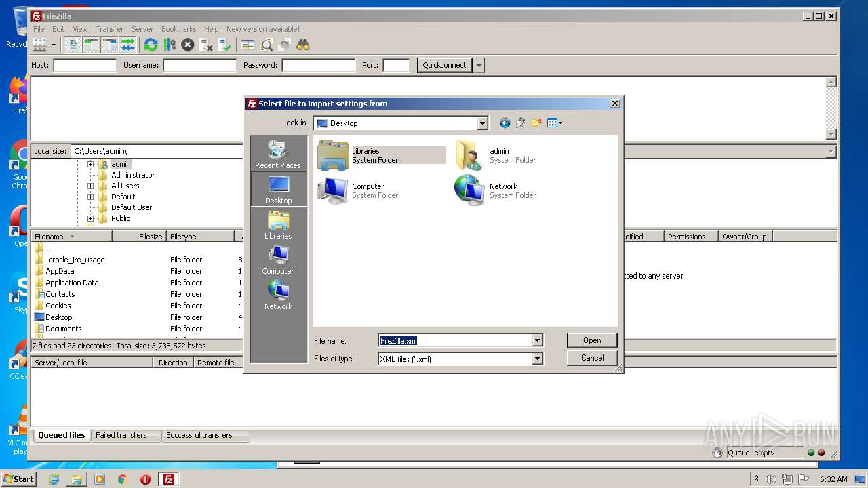The width and height of the screenshot is (868, 488).
Task: Select Libraries in dialog sidebar
Action: point(278,224)
